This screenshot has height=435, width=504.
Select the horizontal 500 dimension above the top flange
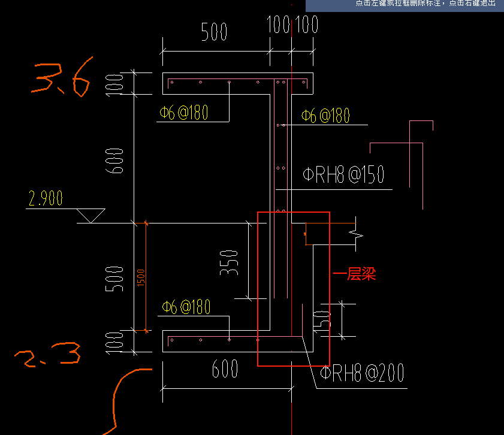[x=214, y=32]
